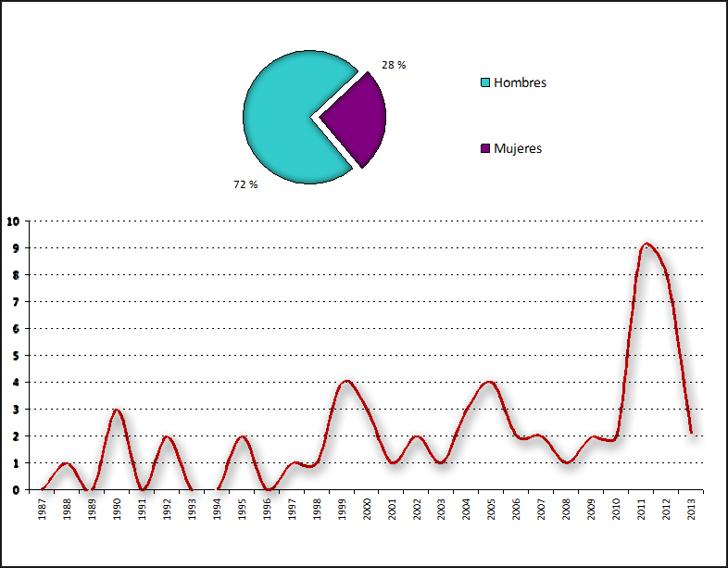Click the 10 value on y-axis
This screenshot has height=568, width=728.
click(x=13, y=221)
